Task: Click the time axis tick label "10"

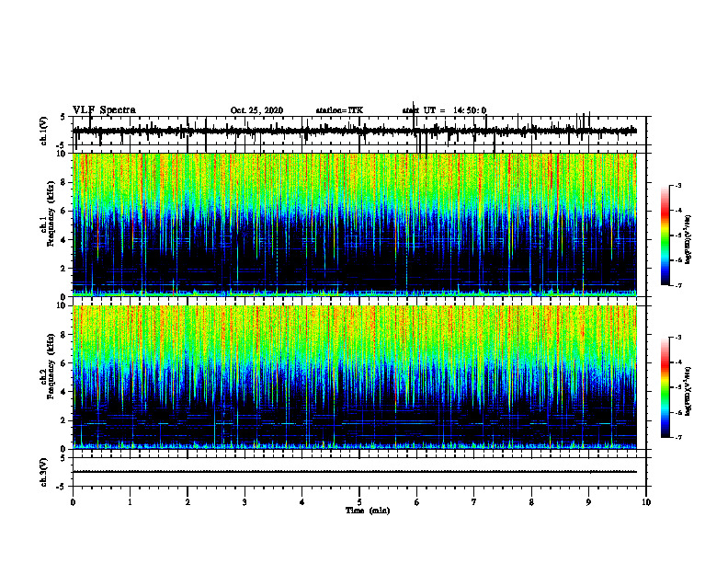Action: 646,502
